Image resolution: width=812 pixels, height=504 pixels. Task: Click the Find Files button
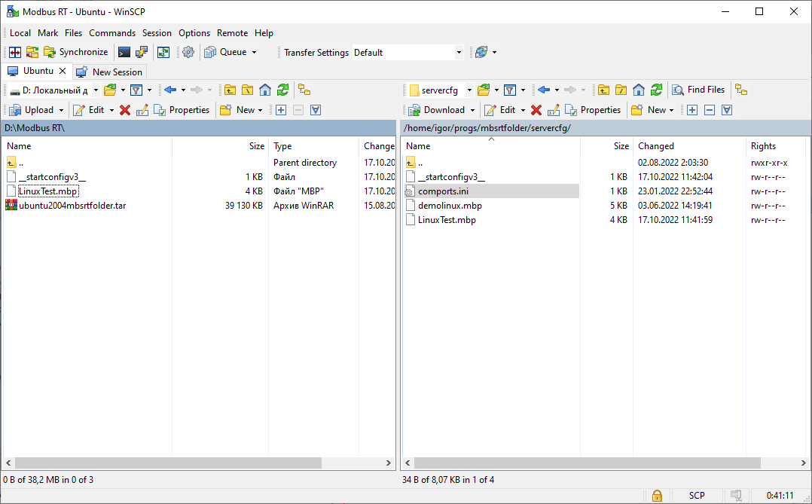point(698,90)
